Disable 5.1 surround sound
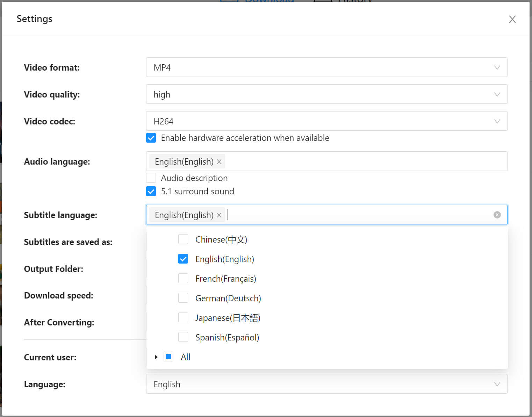532x417 pixels. [151, 191]
